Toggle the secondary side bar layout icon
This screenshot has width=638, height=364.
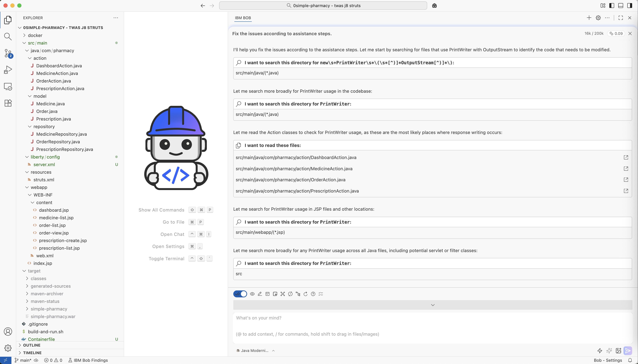point(630,6)
